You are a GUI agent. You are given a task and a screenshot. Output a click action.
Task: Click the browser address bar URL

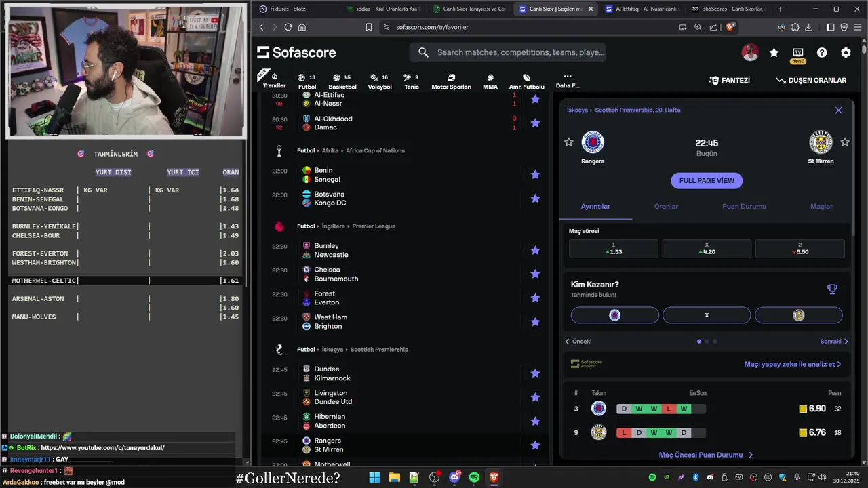(432, 27)
